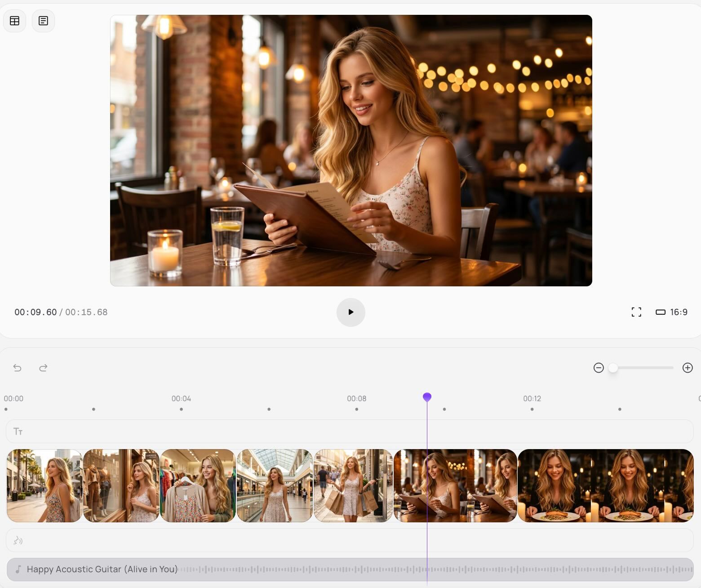Zoom out the timeline with minus icon
Viewport: 701px width, 588px height.
point(599,368)
